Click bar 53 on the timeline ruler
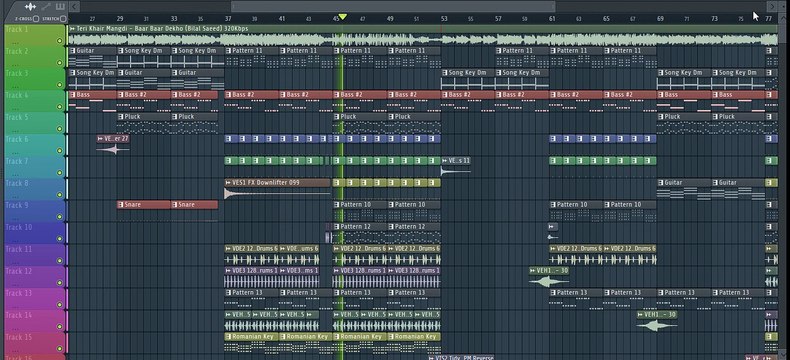 444,19
